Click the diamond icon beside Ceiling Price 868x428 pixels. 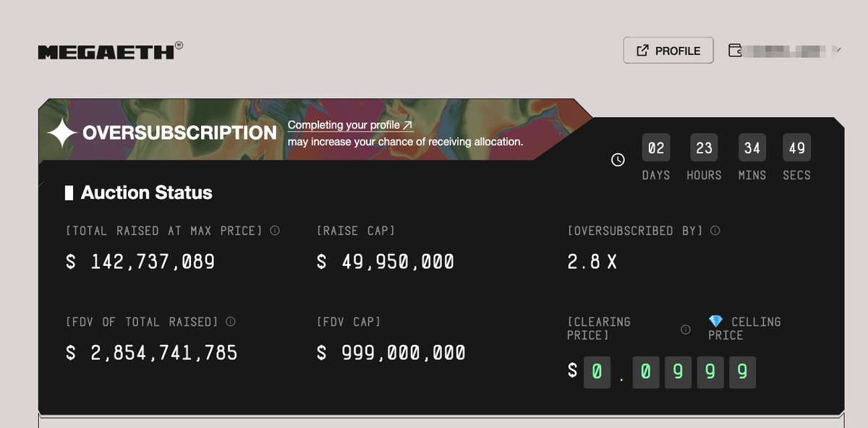click(x=716, y=322)
